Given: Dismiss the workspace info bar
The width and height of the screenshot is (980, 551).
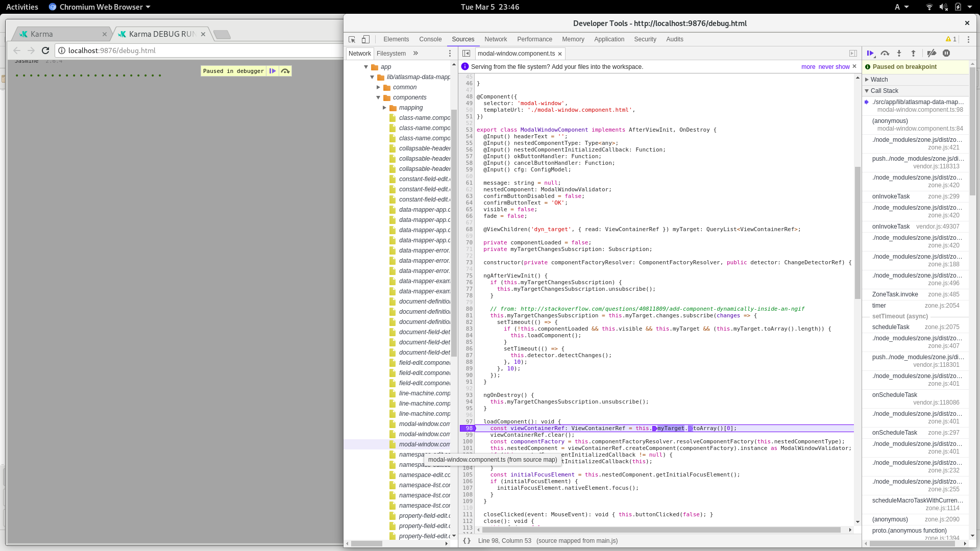Looking at the screenshot, I should click(854, 66).
